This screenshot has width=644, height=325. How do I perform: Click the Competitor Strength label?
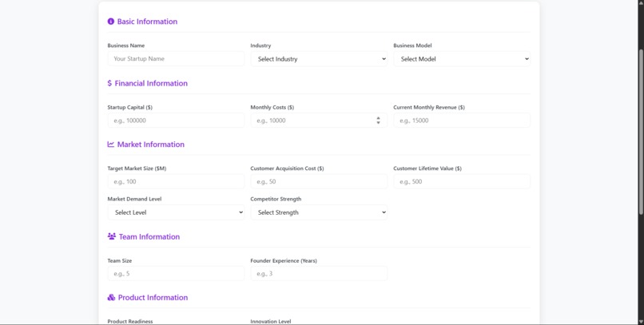point(276,199)
